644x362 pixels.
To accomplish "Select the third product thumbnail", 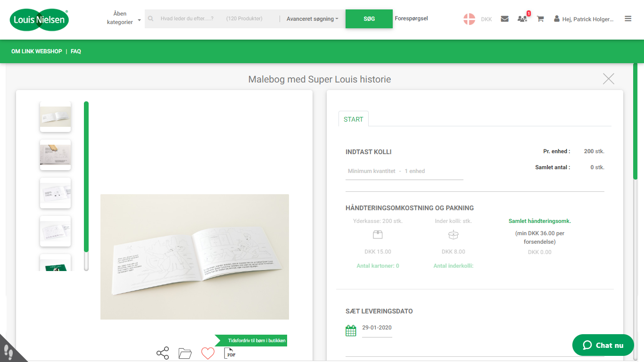I will pos(55,193).
